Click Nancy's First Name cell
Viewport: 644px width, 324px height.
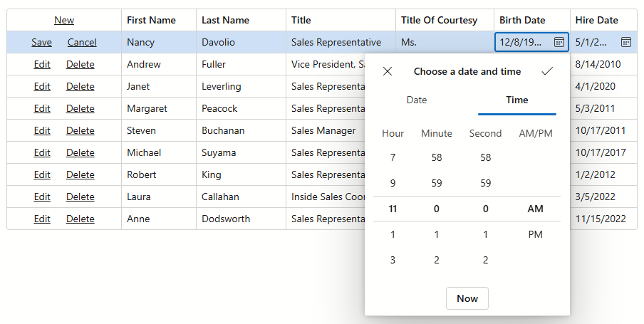click(x=159, y=42)
